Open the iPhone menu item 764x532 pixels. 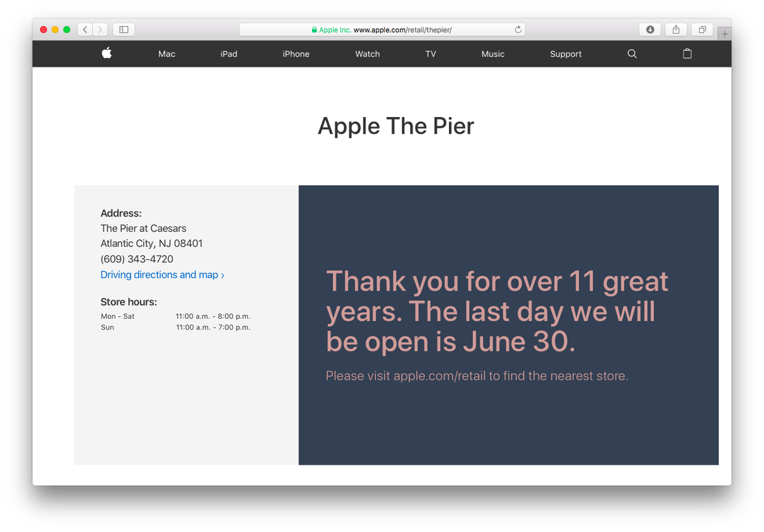[296, 54]
